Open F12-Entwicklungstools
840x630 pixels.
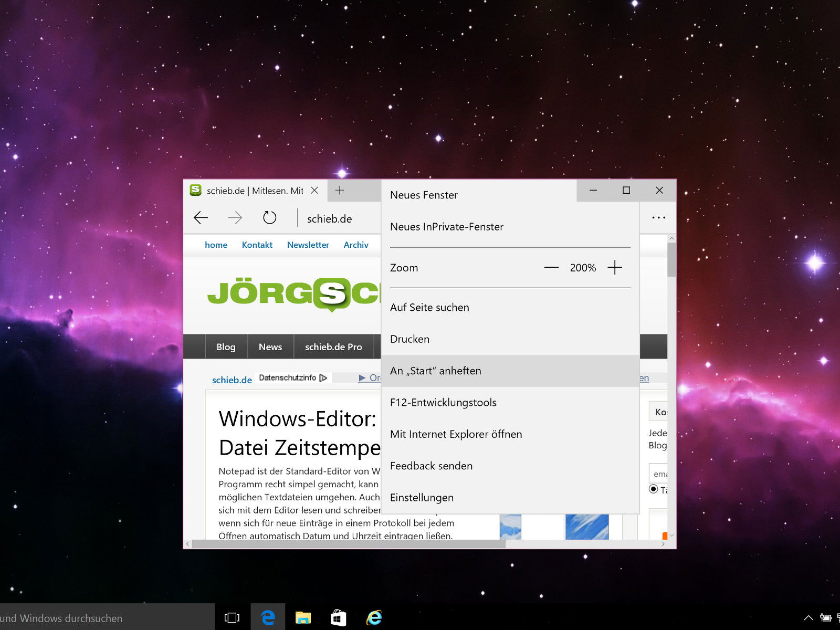(510, 403)
